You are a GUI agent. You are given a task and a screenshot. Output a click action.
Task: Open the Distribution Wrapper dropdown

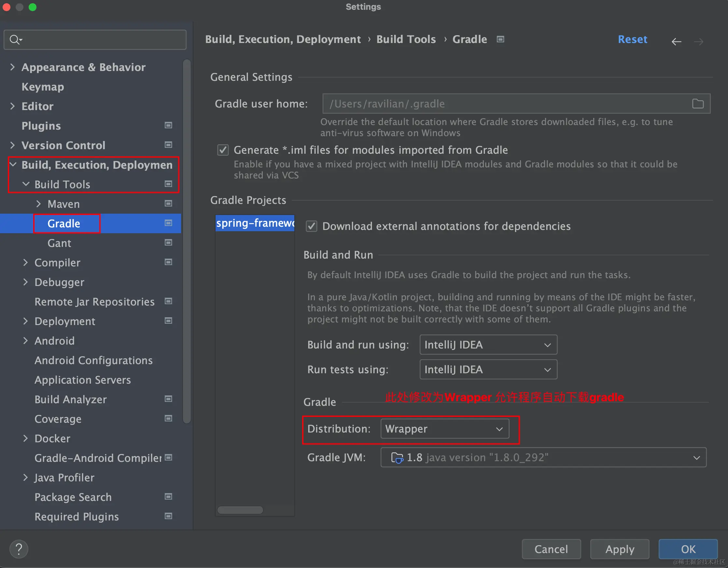click(444, 429)
